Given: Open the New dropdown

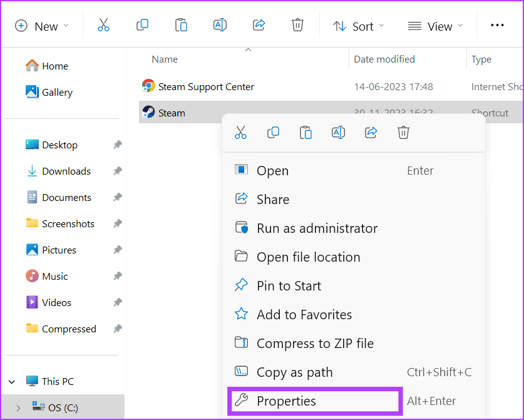Looking at the screenshot, I should coord(41,26).
